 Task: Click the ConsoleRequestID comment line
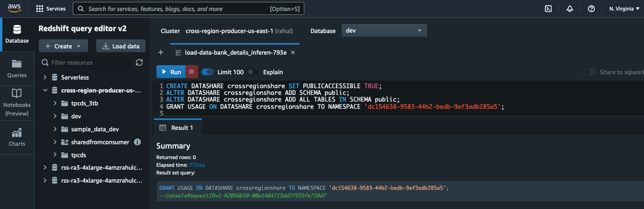point(243,196)
